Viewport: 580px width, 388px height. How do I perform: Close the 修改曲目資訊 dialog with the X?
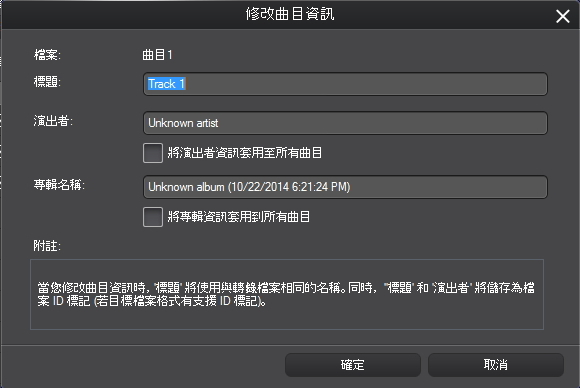coord(563,16)
